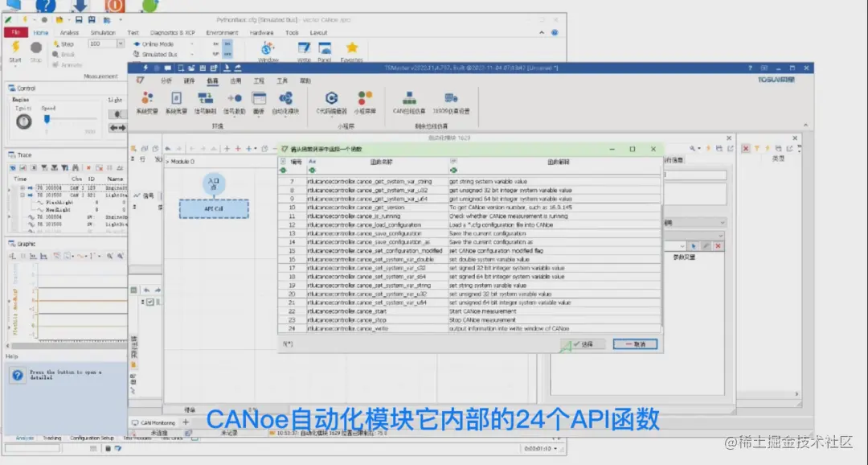Open the Step value dropdown in CANoe
The height and width of the screenshot is (465, 868).
click(x=120, y=43)
